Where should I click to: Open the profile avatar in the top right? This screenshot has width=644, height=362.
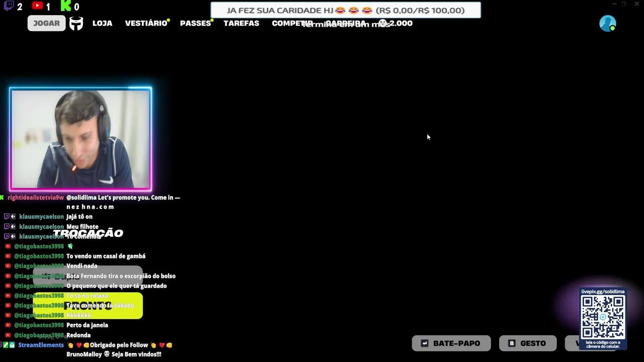608,23
